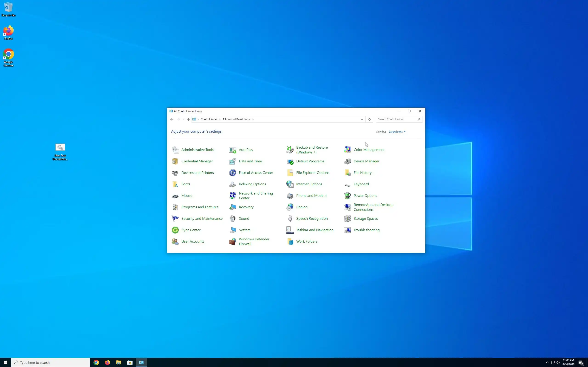588x367 pixels.
Task: Open the Speech Recognition microphone icon
Action: pyautogui.click(x=290, y=218)
